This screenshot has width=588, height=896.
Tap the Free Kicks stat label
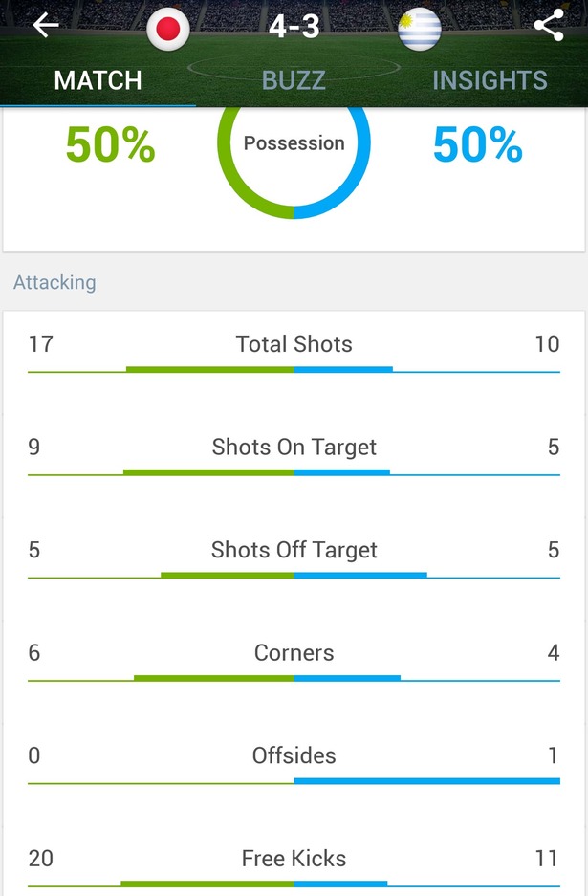[x=294, y=859]
